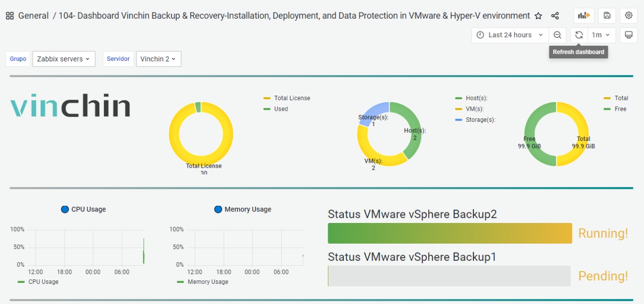The height and width of the screenshot is (304, 644).
Task: Open the dashboards grid icon
Action: click(10, 16)
